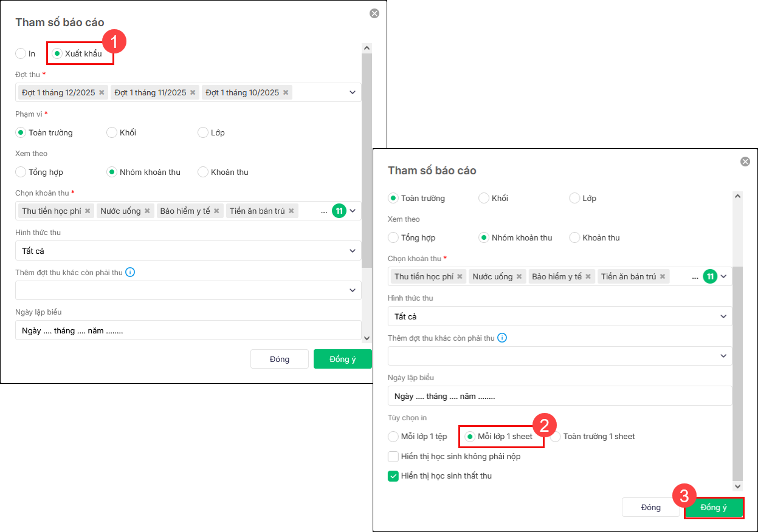Click the green 11 count badge in right dialog
The width and height of the screenshot is (758, 532).
coord(709,277)
